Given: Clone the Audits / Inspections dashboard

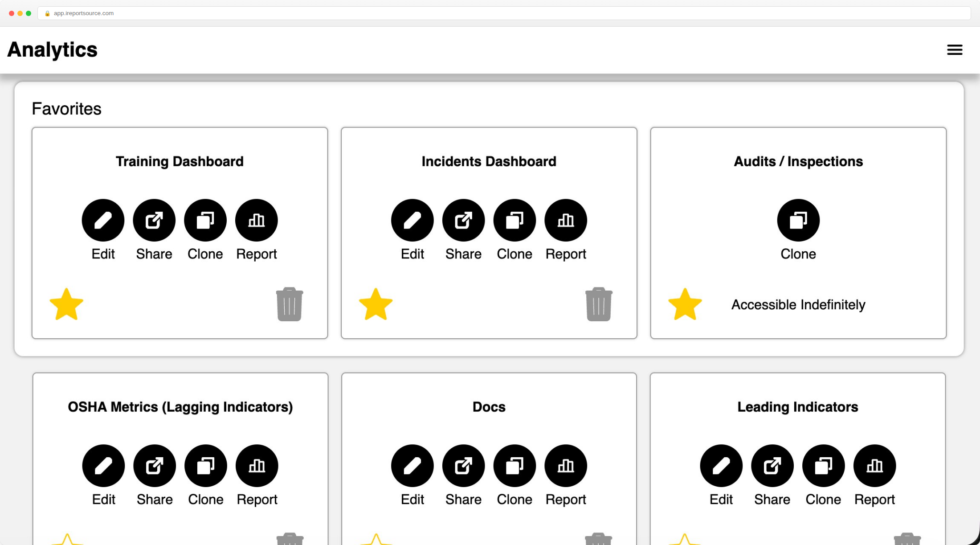Looking at the screenshot, I should 798,220.
